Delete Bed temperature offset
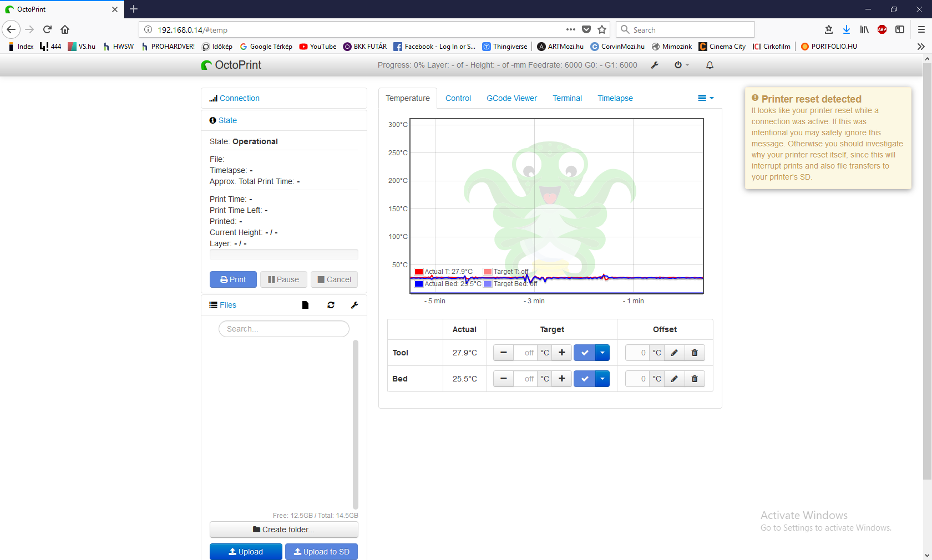The image size is (932, 560). pyautogui.click(x=695, y=379)
